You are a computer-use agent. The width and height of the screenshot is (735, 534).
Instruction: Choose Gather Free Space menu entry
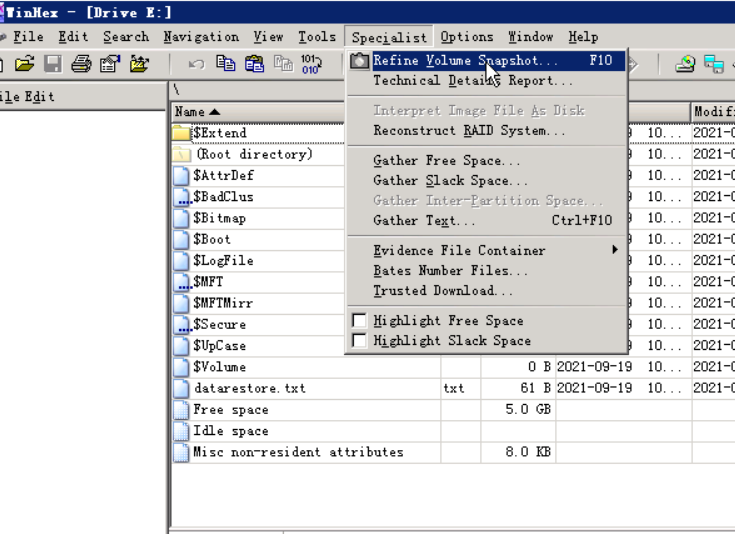[487, 160]
